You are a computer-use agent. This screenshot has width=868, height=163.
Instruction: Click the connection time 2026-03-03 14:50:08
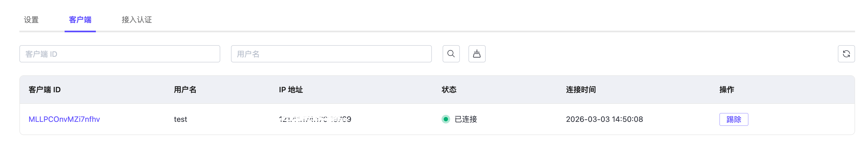pos(604,119)
